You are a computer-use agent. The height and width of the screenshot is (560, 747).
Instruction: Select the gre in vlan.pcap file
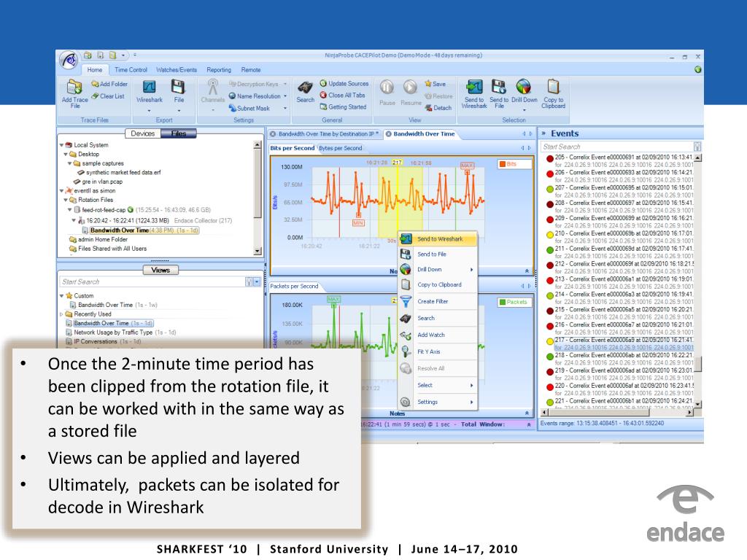click(x=98, y=182)
